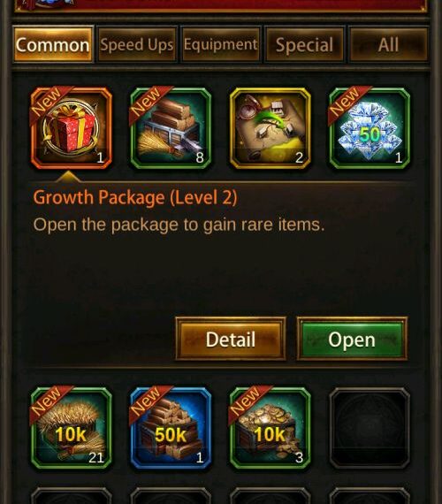Select the 10k gold coins item

click(x=271, y=428)
